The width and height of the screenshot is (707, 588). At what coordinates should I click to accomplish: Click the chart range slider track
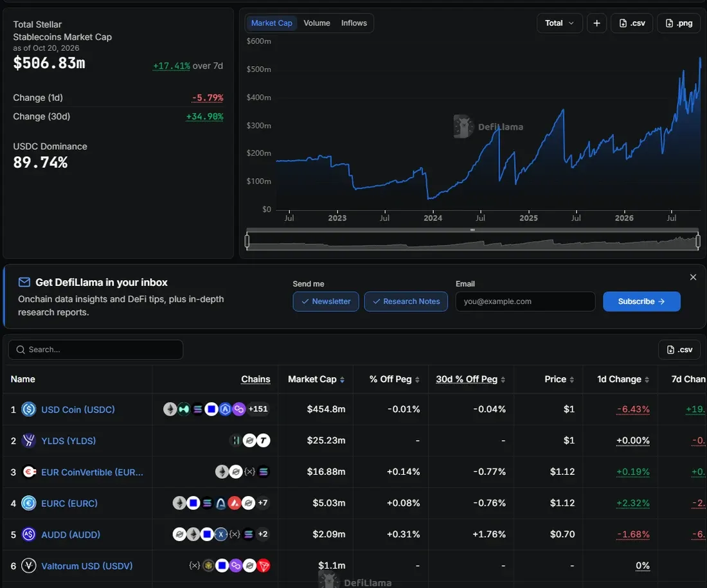point(472,241)
